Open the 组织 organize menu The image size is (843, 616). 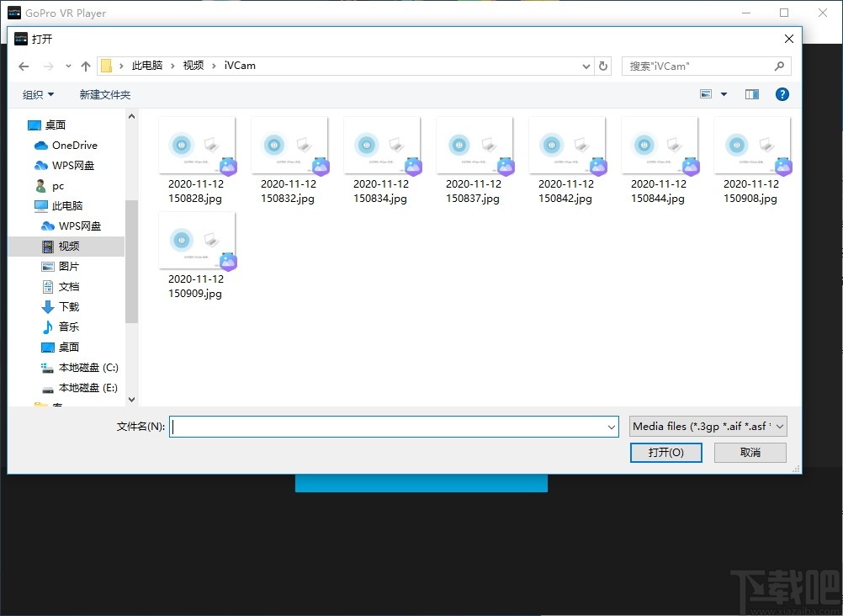click(x=38, y=95)
